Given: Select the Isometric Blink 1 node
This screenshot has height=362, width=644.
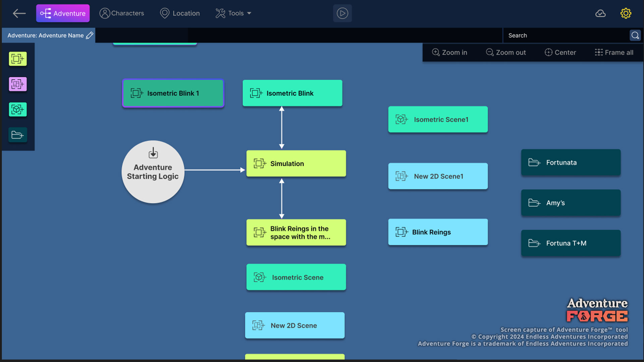Looking at the screenshot, I should point(173,93).
